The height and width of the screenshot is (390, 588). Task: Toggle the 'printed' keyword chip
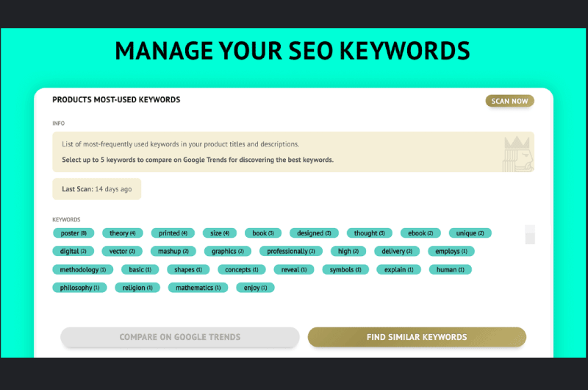(x=173, y=233)
